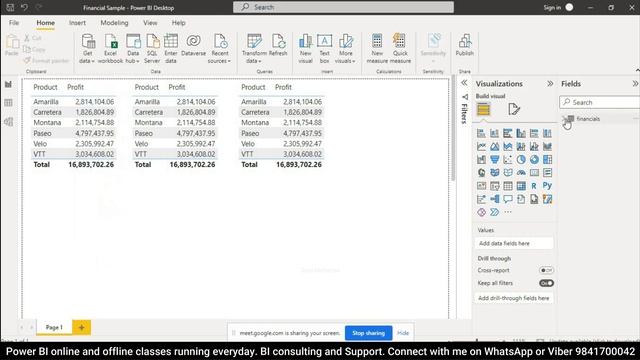Viewport: 640px width, 360px height.
Task: Pick the Funnel chart visual
Action: point(495,160)
